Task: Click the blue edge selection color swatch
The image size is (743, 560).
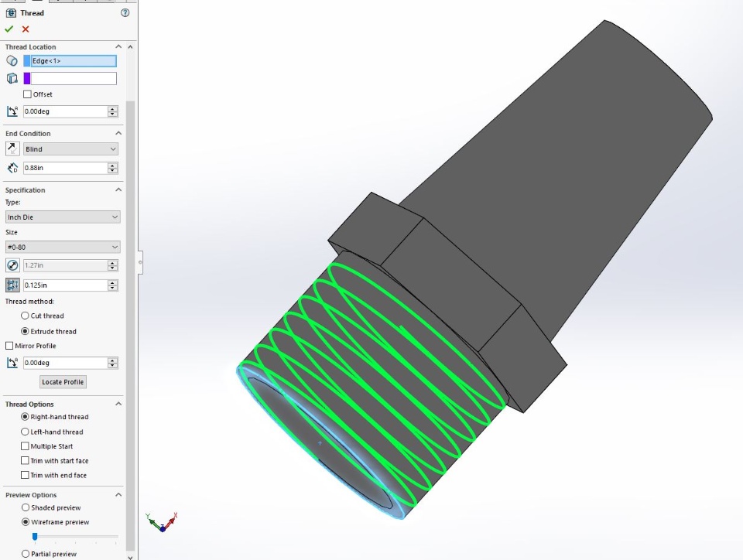Action: pos(27,60)
